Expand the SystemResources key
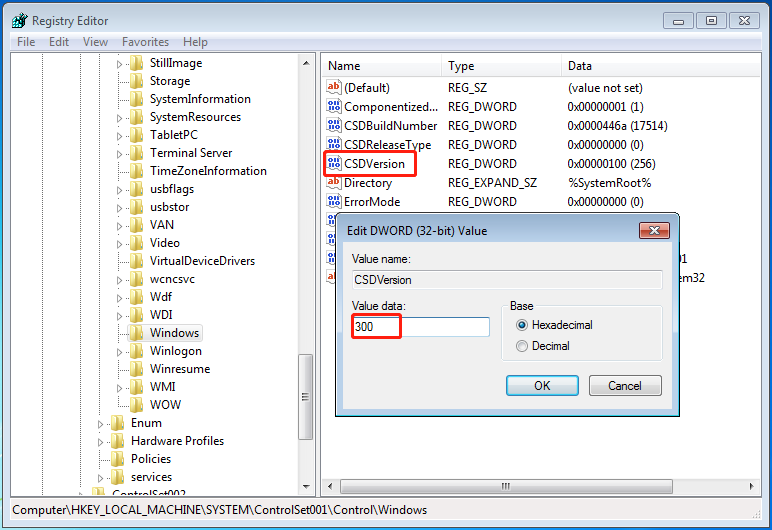The image size is (772, 530). pyautogui.click(x=119, y=118)
